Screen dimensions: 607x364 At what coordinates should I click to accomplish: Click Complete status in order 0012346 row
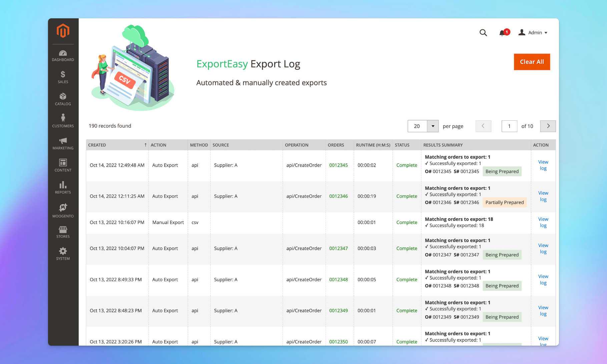[x=407, y=196]
